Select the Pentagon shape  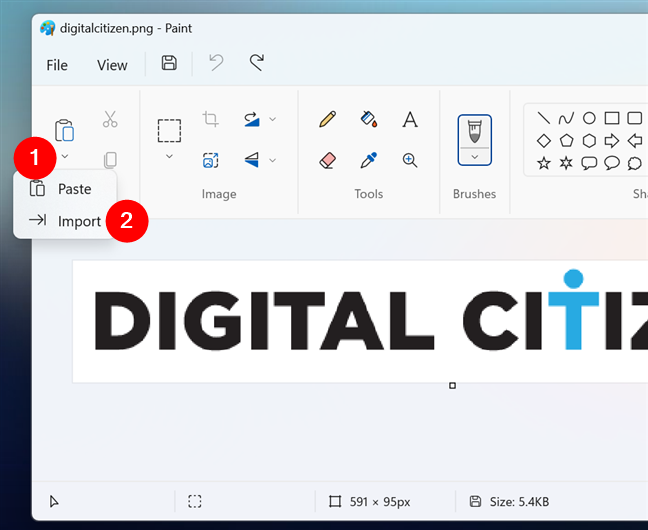[566, 141]
